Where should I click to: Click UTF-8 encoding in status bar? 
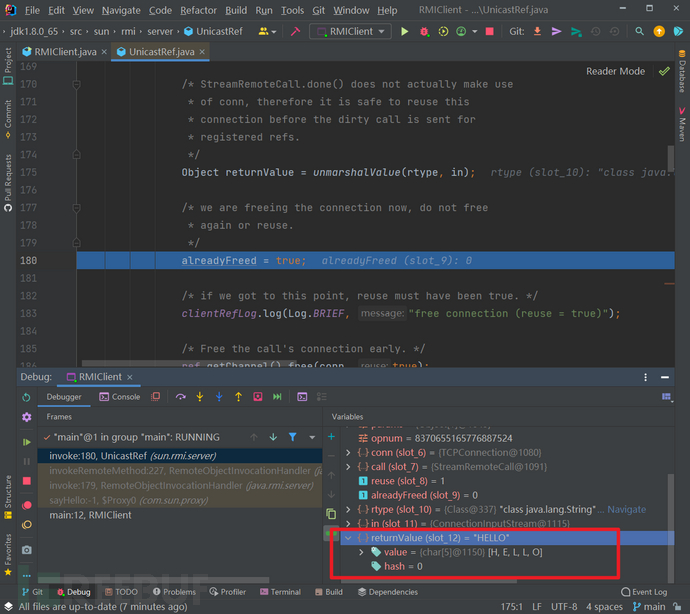tap(564, 607)
